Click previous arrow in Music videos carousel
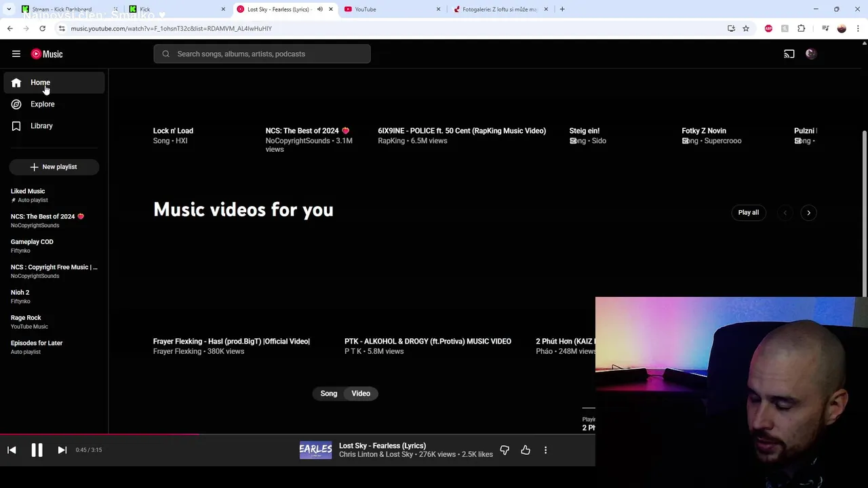 (x=785, y=213)
